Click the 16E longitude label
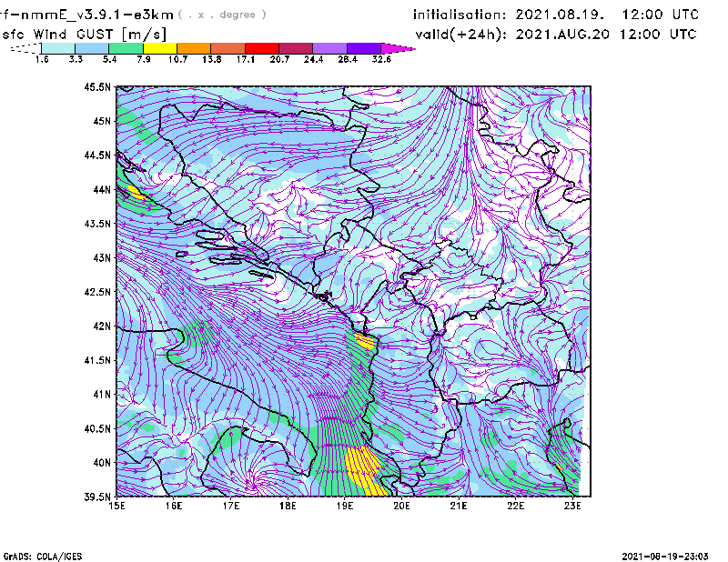The height and width of the screenshot is (562, 728). coord(174,506)
